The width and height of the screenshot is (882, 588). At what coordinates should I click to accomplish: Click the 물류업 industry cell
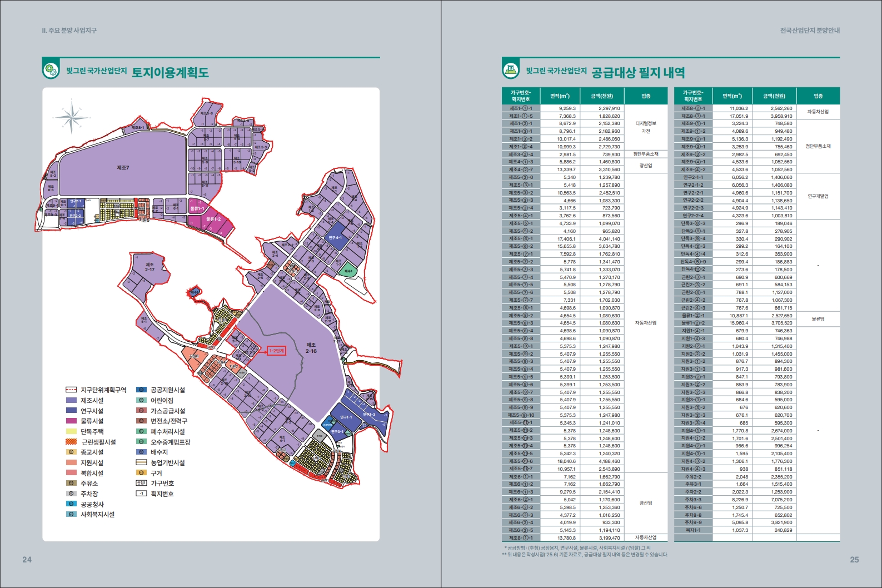point(818,319)
